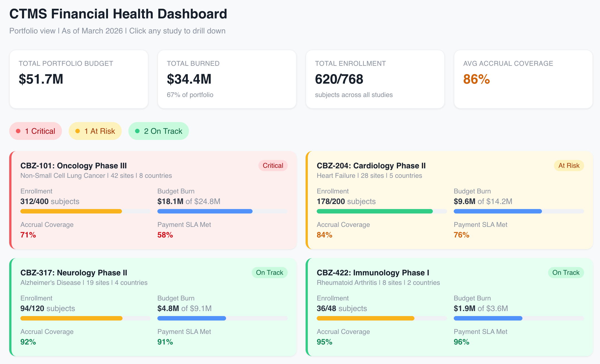Select the Total Enrollment 620/768 card
The image size is (600, 364).
pos(375,79)
